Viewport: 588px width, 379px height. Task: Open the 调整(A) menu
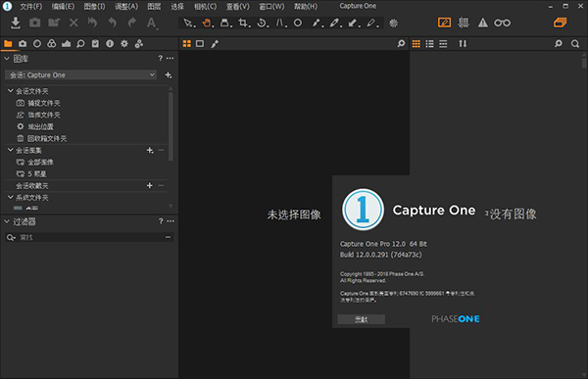pos(126,7)
